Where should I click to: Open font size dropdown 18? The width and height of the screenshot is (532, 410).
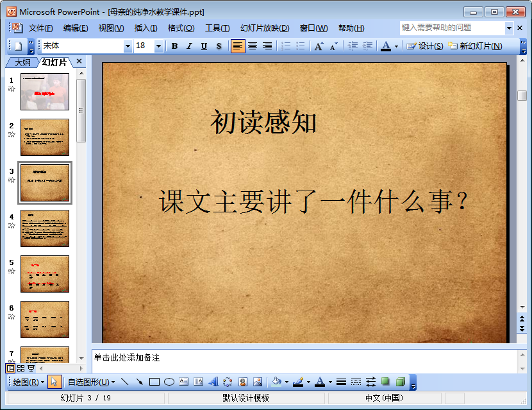tap(158, 46)
